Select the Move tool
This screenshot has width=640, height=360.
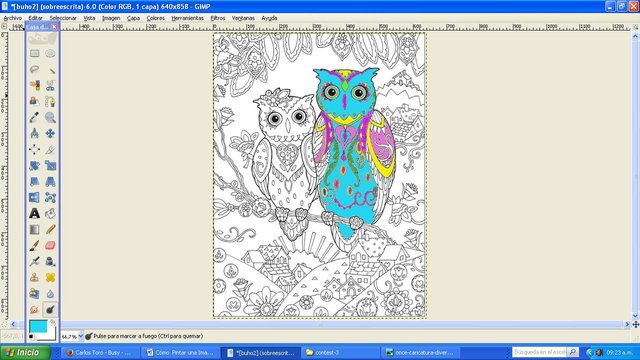click(x=50, y=133)
